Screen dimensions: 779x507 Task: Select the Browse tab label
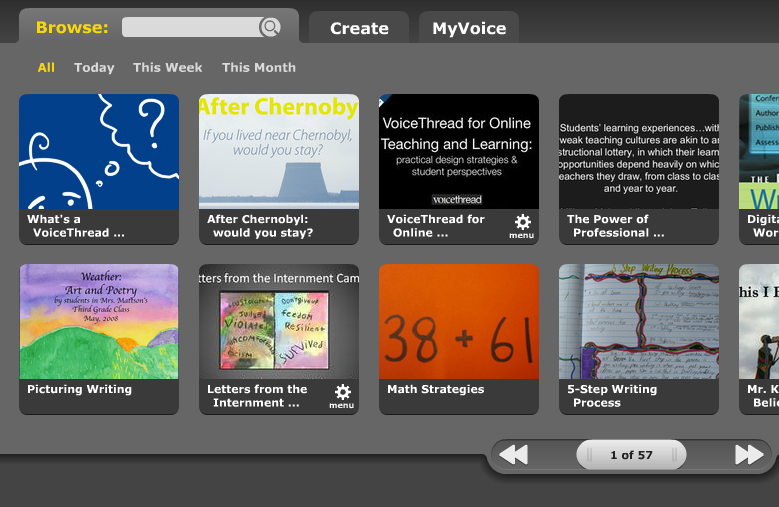[x=72, y=27]
